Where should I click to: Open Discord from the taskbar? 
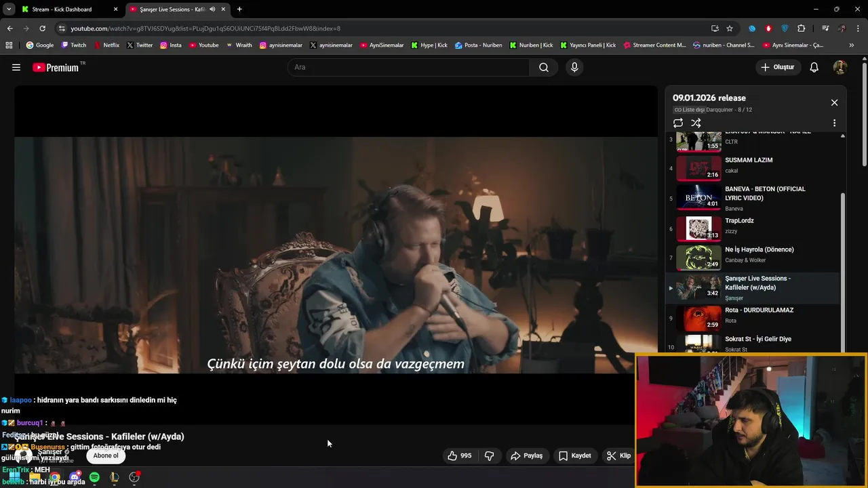point(75,477)
